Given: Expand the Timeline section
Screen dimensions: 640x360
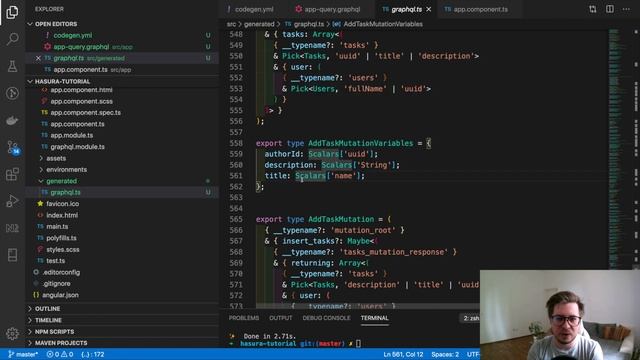Looking at the screenshot, I should 48,320.
